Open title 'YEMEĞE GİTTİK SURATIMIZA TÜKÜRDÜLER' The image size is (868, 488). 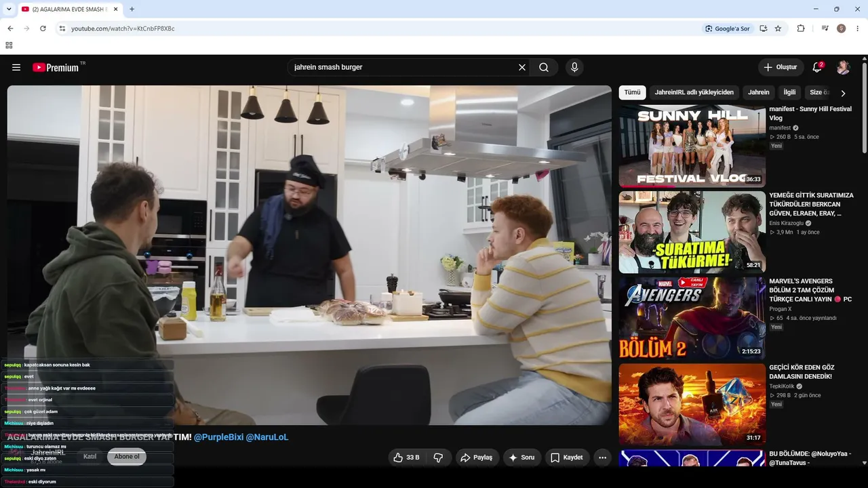click(811, 204)
